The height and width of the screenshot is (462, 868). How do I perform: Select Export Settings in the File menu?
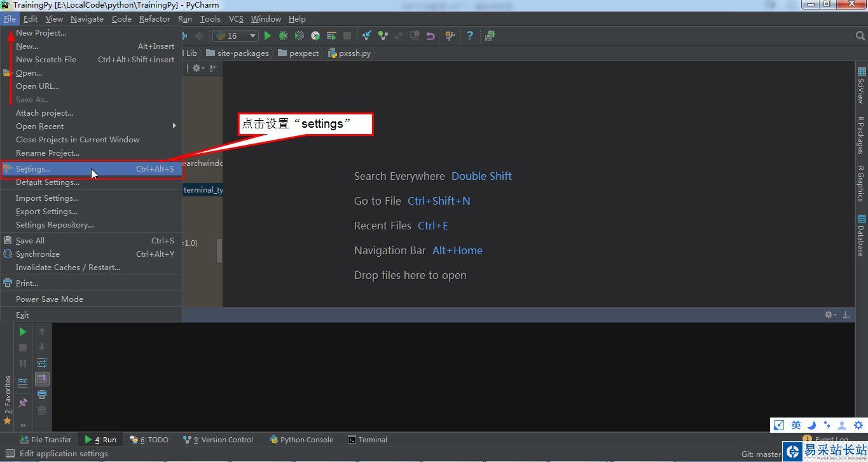pyautogui.click(x=91, y=212)
